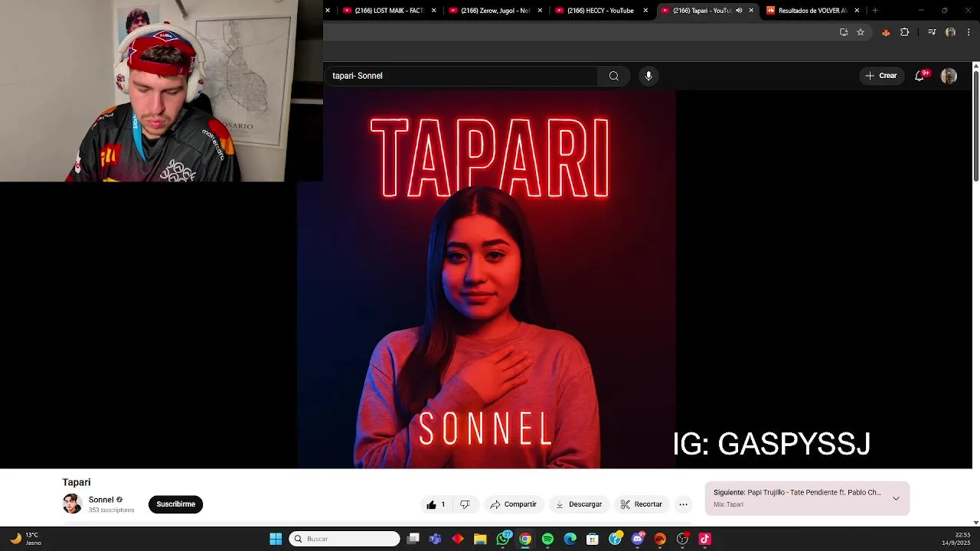Open File Explorer from the taskbar
This screenshot has width=980, height=551.
[x=480, y=539]
